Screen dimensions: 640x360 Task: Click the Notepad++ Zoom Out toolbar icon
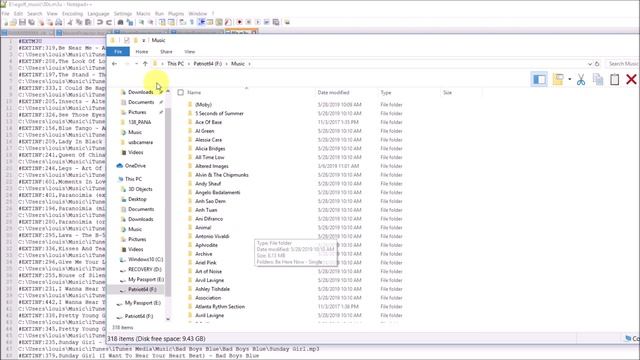(151, 22)
